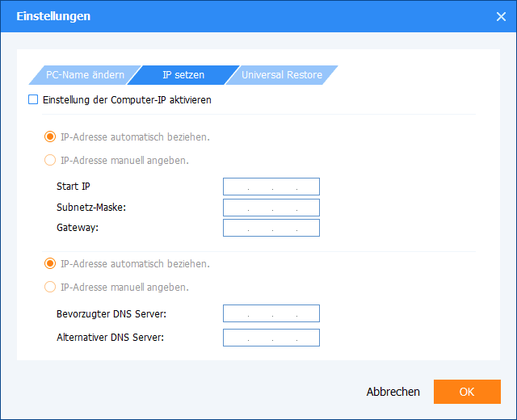This screenshot has width=517, height=420.
Task: Select automatic radio in the DNS section
Action: click(51, 263)
